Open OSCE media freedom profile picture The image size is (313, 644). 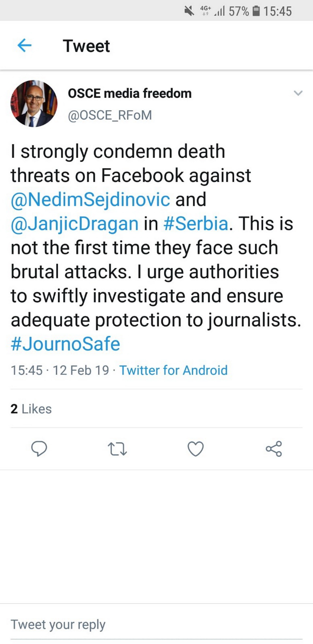tap(34, 104)
